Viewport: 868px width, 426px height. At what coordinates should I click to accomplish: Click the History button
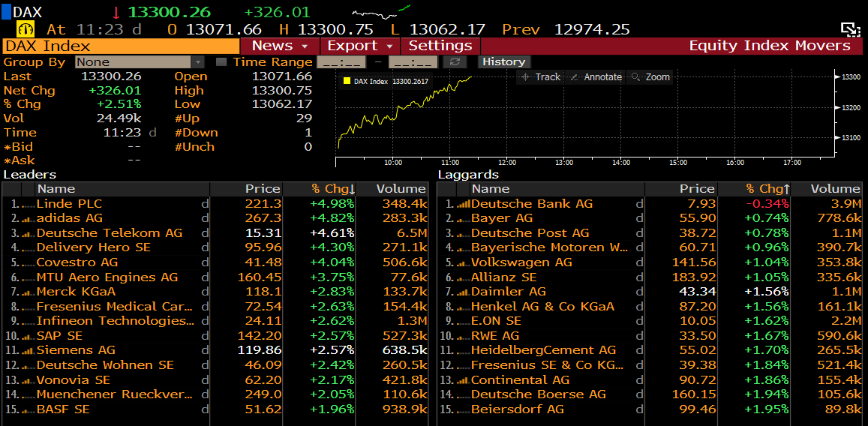(503, 62)
